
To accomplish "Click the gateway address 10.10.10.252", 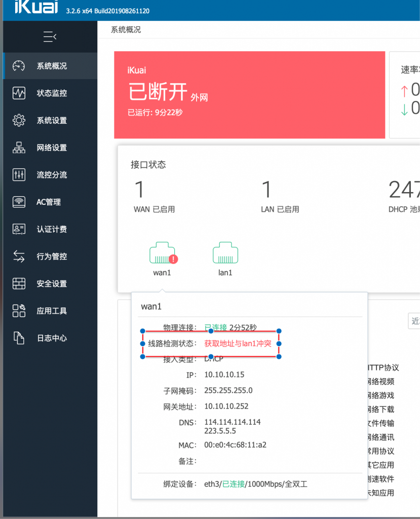I will point(226,406).
